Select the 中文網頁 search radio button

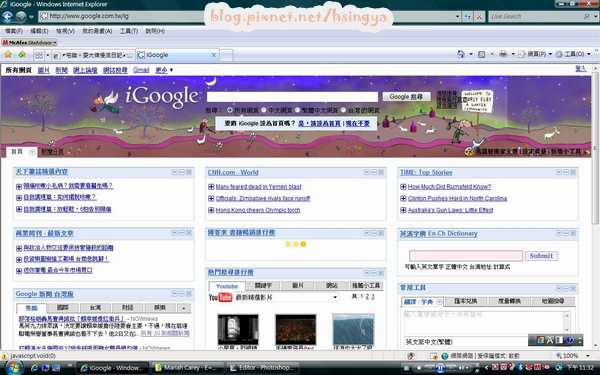click(x=263, y=110)
